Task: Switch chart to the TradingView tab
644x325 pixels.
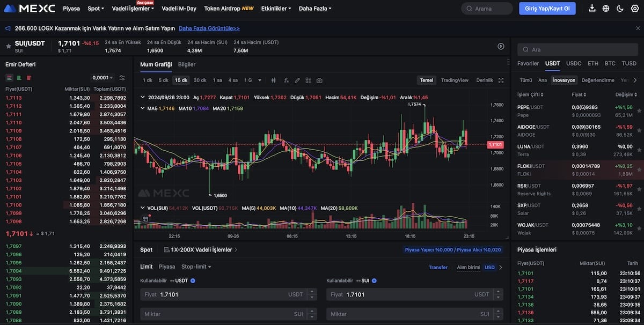Action: point(455,79)
